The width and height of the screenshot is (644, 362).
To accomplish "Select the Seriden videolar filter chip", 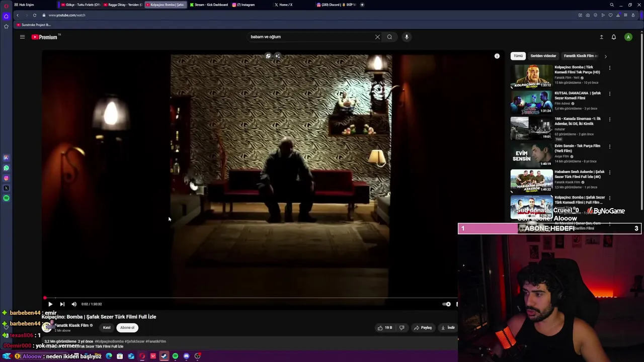I will 543,56.
